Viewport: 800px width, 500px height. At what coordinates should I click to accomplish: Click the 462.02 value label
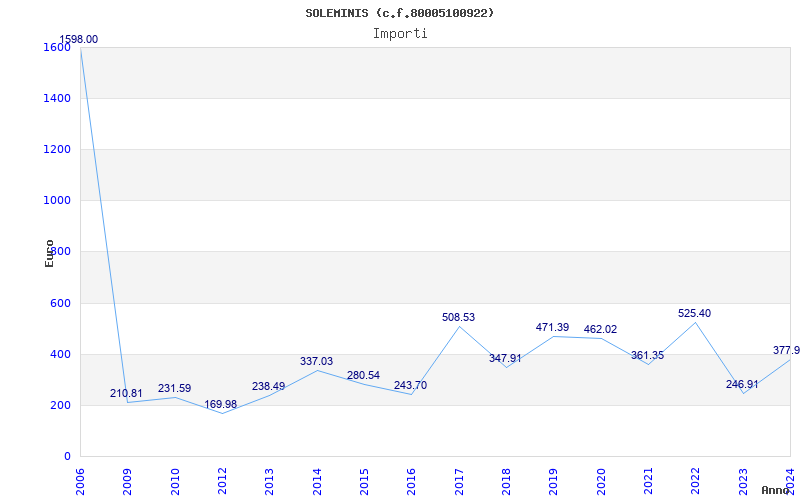click(600, 329)
